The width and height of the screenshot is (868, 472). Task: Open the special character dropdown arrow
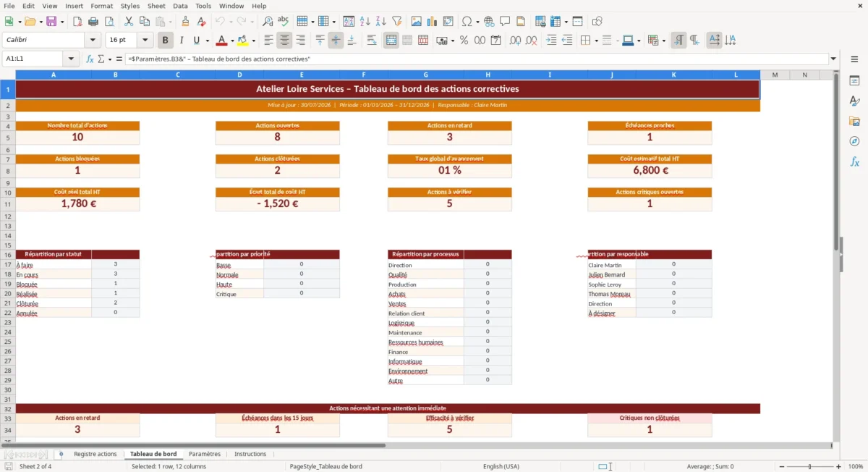(x=476, y=21)
